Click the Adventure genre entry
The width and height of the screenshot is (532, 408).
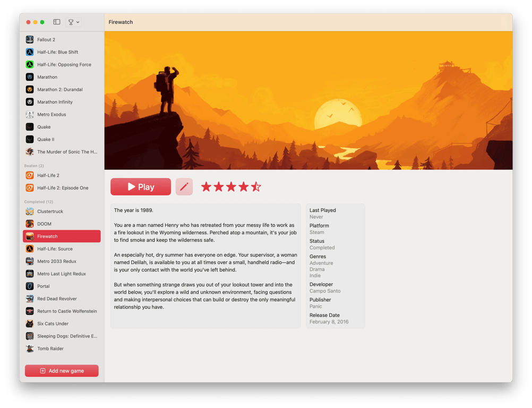tap(321, 263)
